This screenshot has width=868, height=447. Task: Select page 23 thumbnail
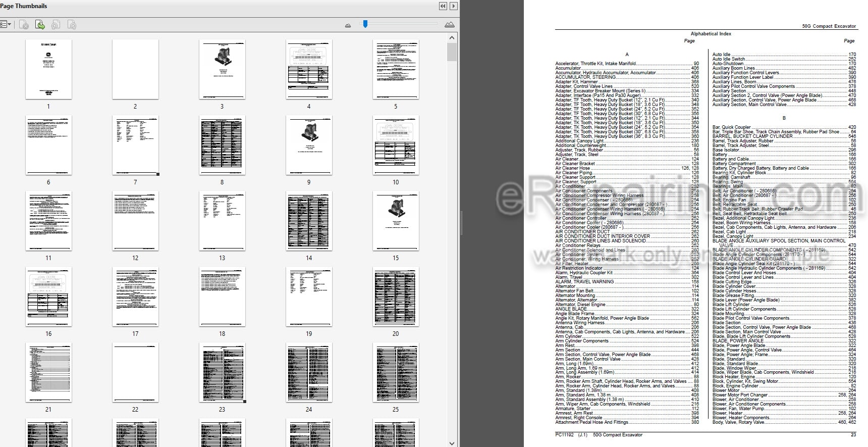pos(222,372)
